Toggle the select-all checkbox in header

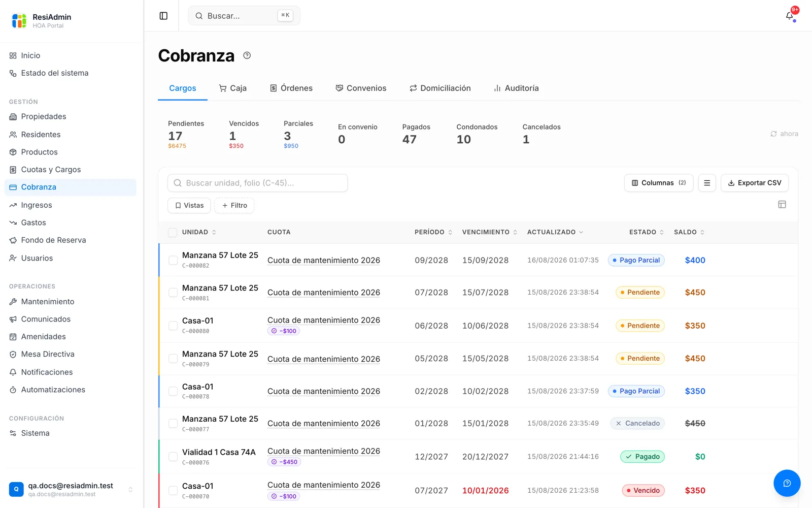point(173,232)
